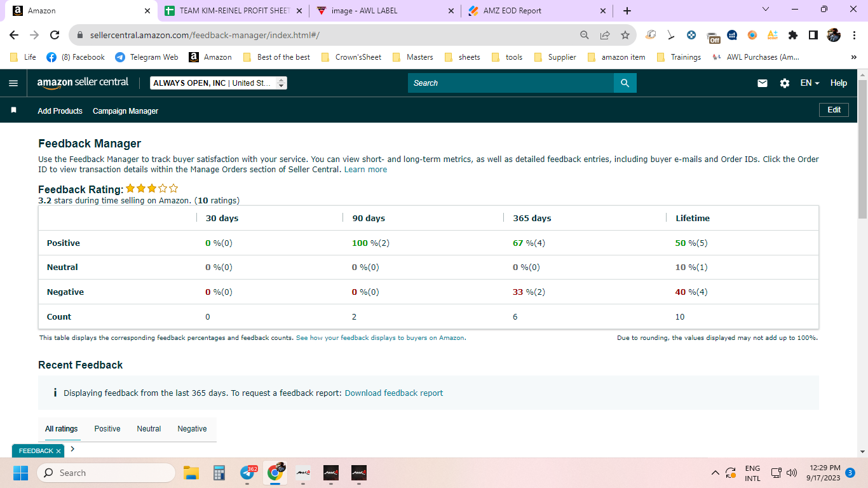Open the Campaign Manager link
Screen dimensions: 868x488
coord(125,111)
